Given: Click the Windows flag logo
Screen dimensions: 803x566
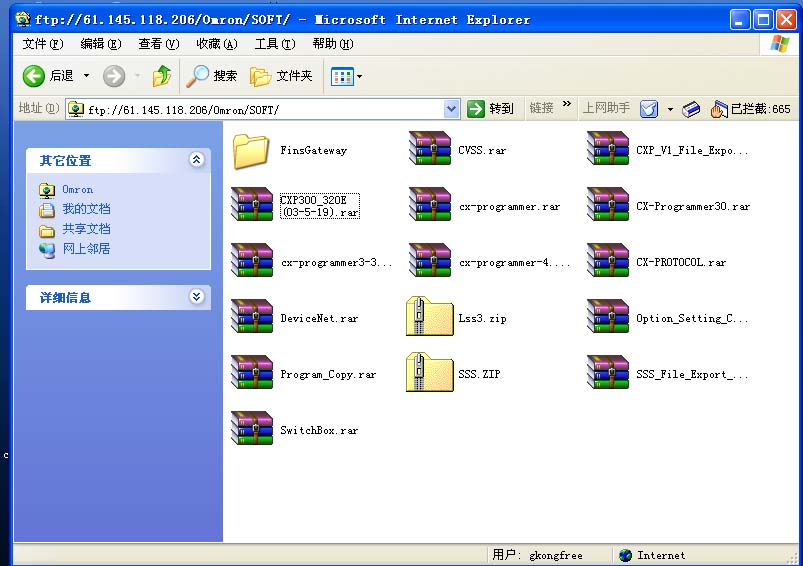Looking at the screenshot, I should [x=779, y=44].
